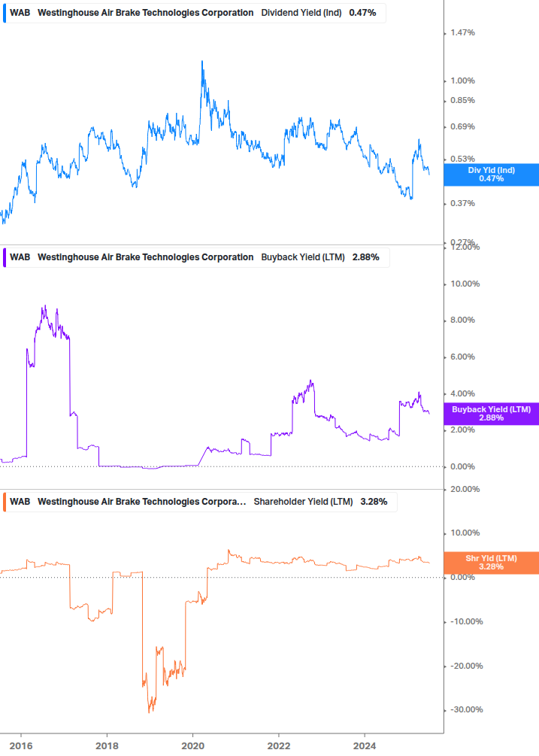Click the 10.00% tick on shareholder yield axis
Image resolution: width=539 pixels, height=756 pixels.
465,533
